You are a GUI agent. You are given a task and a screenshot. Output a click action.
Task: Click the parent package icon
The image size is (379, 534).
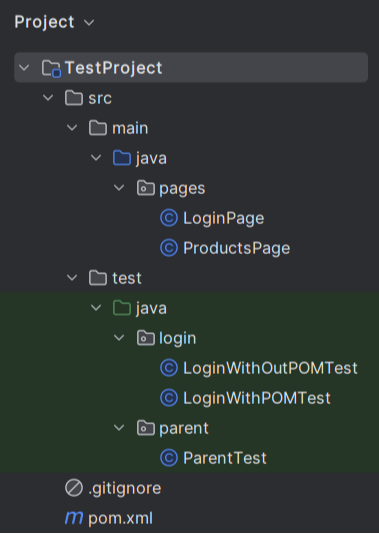click(146, 428)
